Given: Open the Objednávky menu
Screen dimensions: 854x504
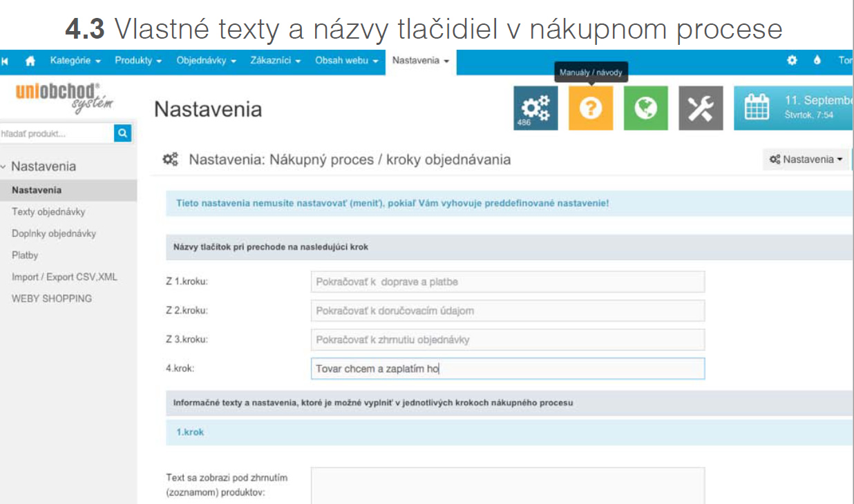Looking at the screenshot, I should point(206,61).
